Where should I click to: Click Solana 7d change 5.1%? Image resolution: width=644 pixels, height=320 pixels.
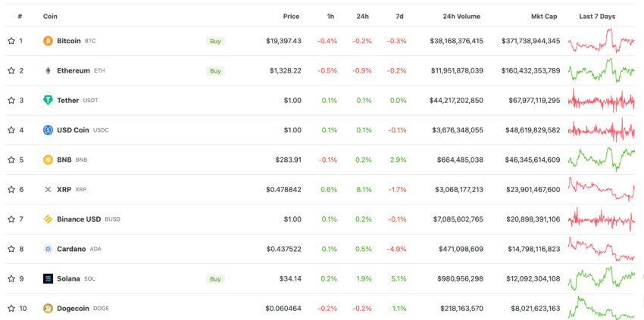[399, 278]
